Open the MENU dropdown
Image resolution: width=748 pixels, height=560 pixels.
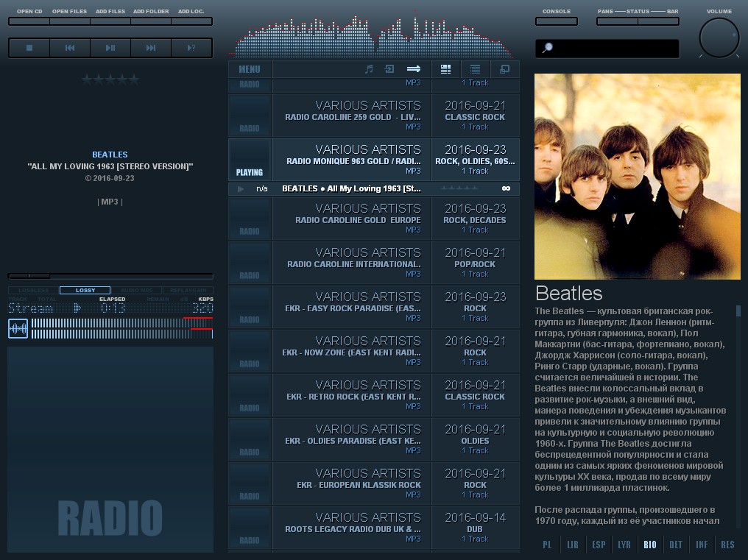point(250,69)
